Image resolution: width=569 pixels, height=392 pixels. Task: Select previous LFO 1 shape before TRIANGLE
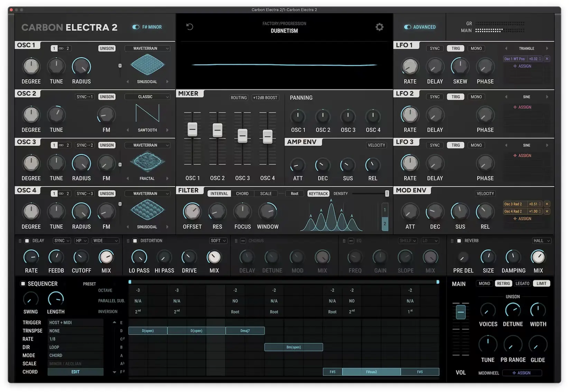tap(506, 48)
